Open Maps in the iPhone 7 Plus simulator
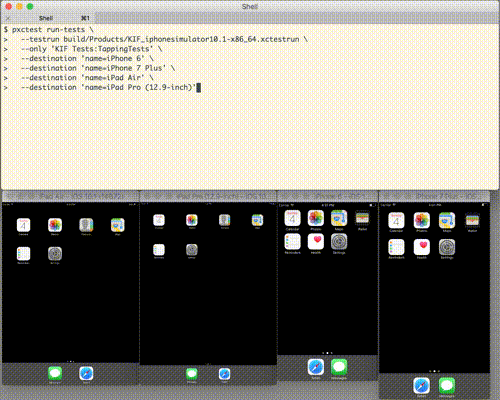This screenshot has width=500, height=400. pyautogui.click(x=447, y=220)
